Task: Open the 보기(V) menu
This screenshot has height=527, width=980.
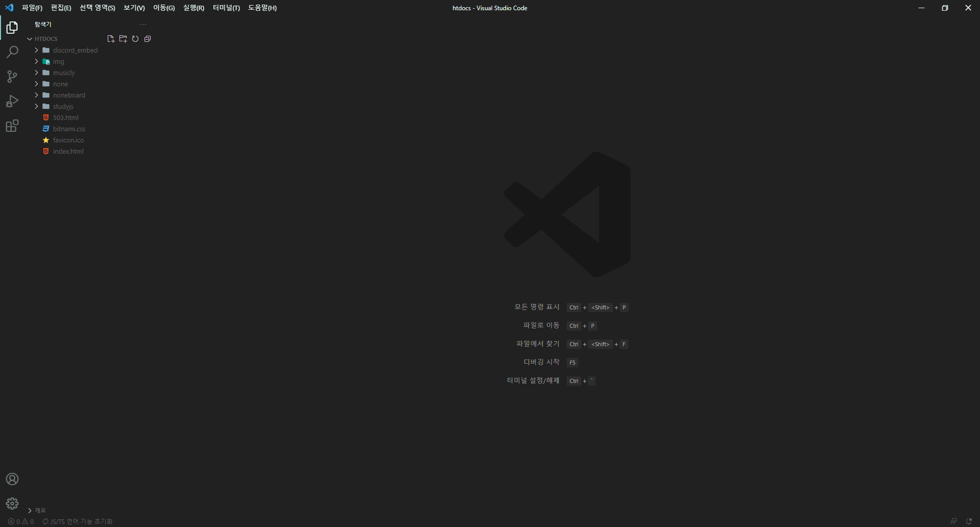Action: 134,8
